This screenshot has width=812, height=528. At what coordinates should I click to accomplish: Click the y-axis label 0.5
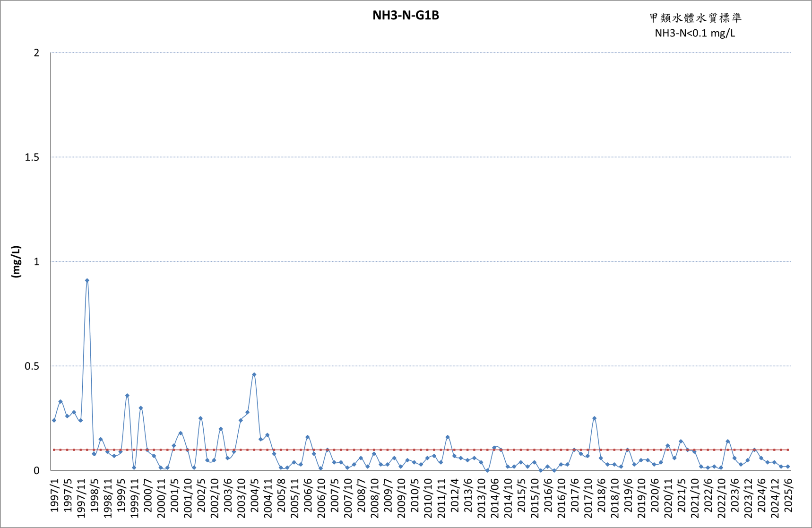[x=32, y=366]
